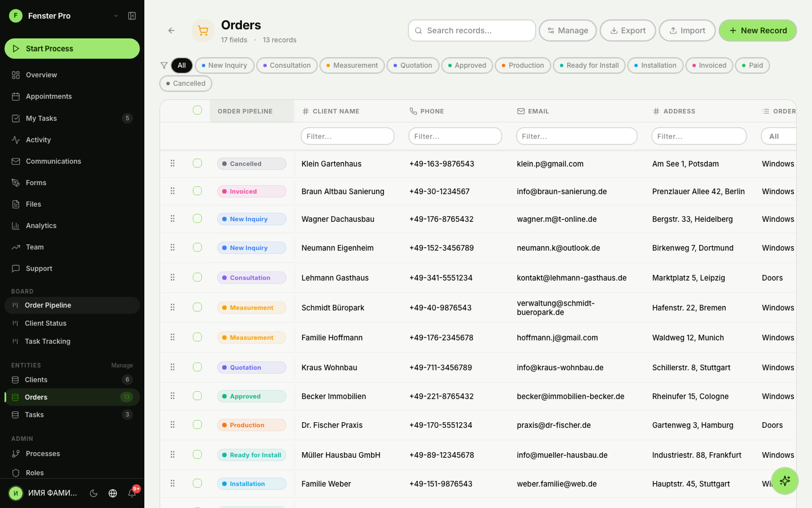The height and width of the screenshot is (508, 812).
Task: Check the Lehmann Gasthaus row checkbox
Action: click(197, 277)
